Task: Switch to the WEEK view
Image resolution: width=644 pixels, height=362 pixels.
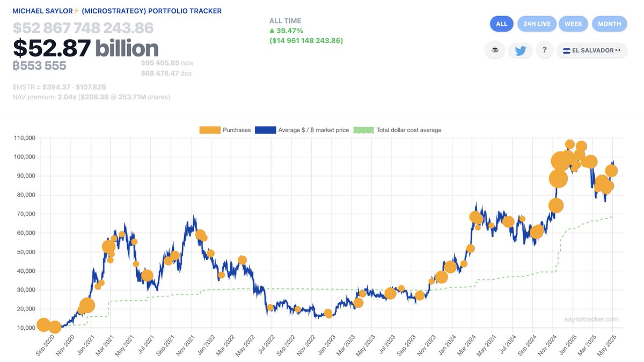Action: point(573,24)
